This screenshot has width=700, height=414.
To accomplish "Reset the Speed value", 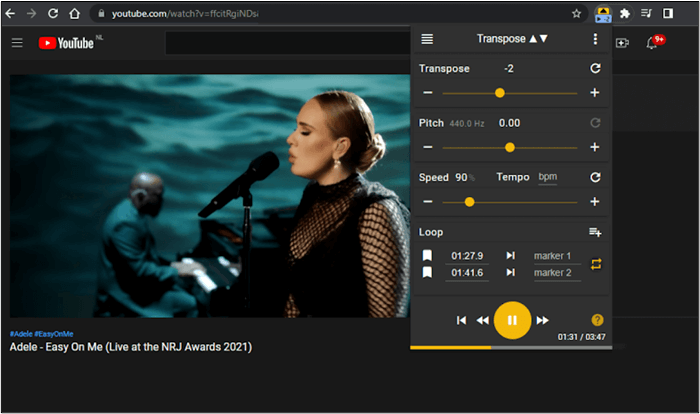I will tap(595, 177).
